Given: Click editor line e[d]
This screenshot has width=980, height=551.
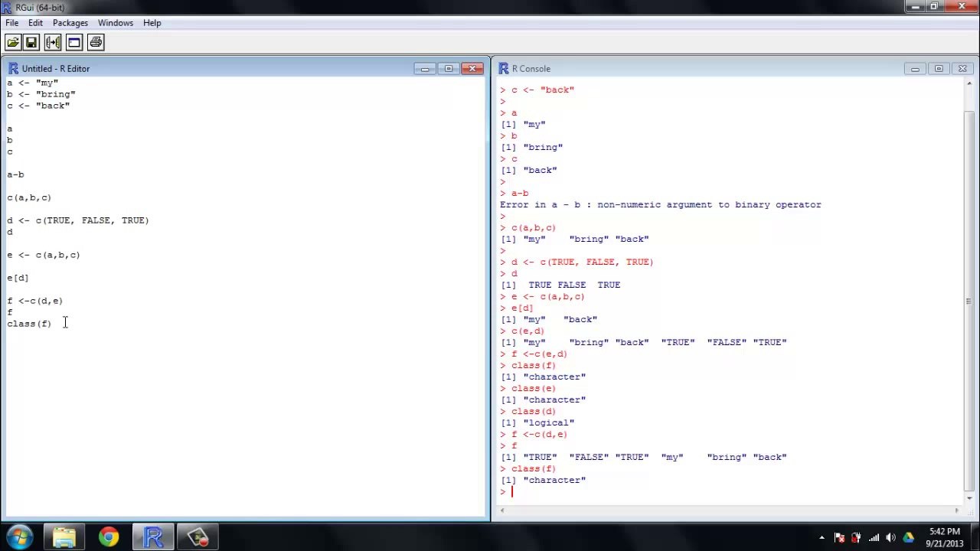Looking at the screenshot, I should 18,278.
